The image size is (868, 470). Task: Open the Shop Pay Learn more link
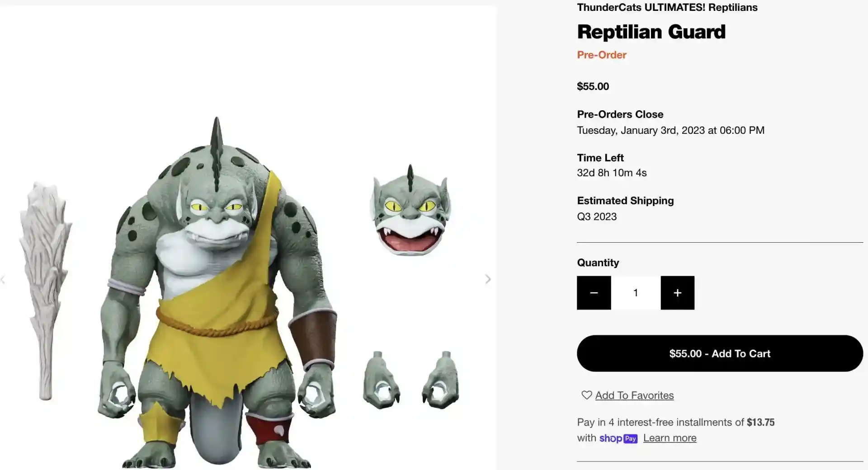click(670, 438)
